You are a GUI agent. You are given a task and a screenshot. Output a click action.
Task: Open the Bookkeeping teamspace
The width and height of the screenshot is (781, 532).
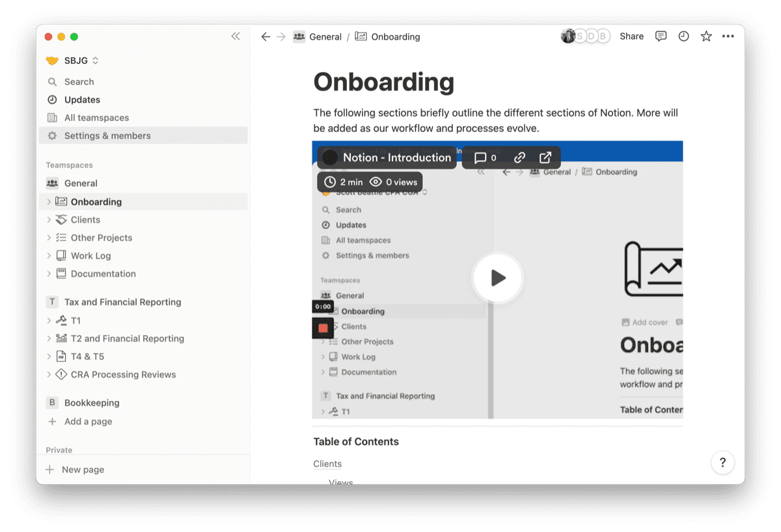coord(143,403)
